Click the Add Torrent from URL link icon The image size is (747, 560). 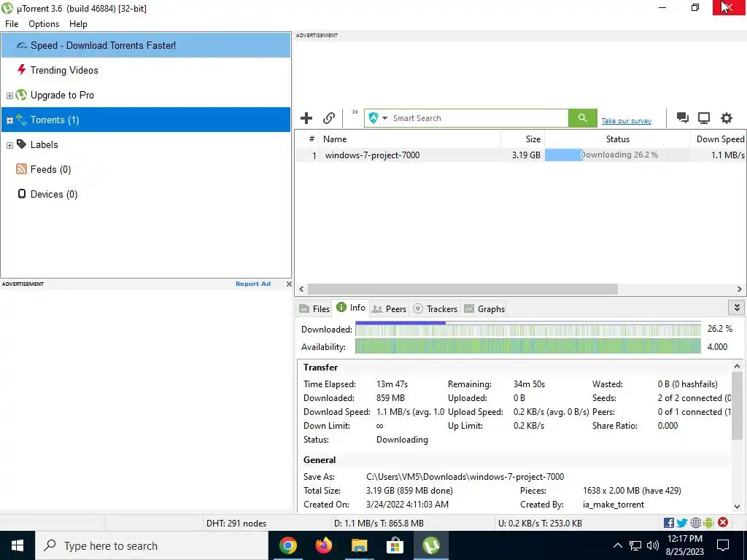329,118
